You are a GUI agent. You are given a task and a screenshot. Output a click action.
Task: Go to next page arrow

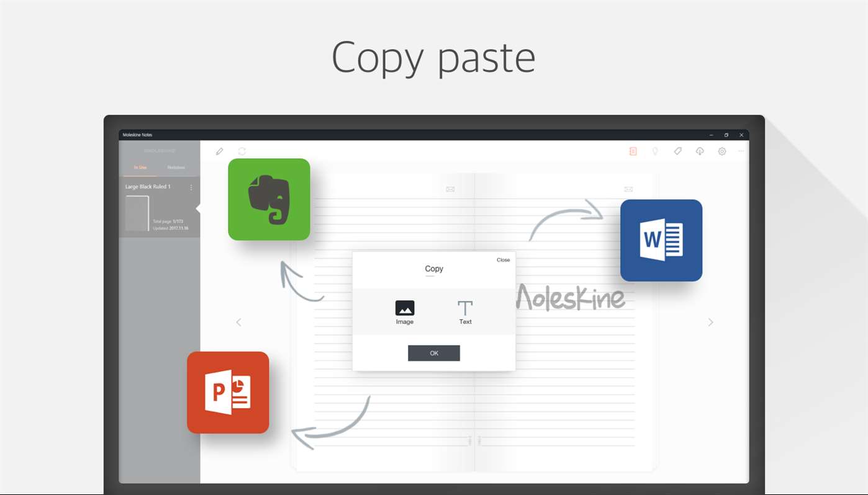[x=711, y=322]
